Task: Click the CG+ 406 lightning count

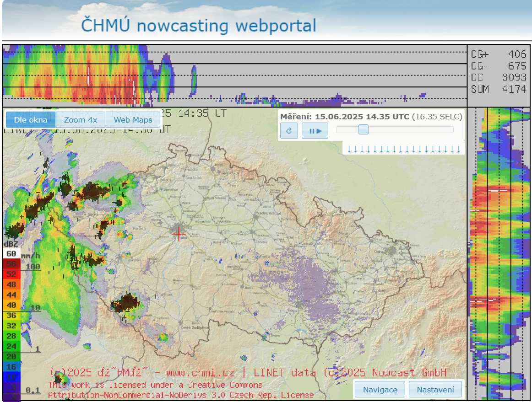Action: [499, 55]
